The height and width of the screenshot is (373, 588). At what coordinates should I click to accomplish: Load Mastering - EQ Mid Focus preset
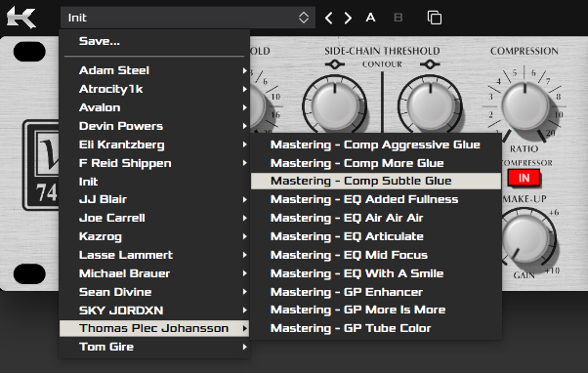pyautogui.click(x=376, y=255)
